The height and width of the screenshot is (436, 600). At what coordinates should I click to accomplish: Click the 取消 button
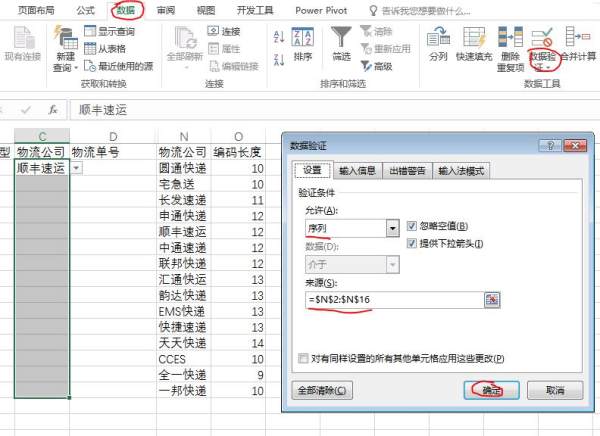(555, 390)
